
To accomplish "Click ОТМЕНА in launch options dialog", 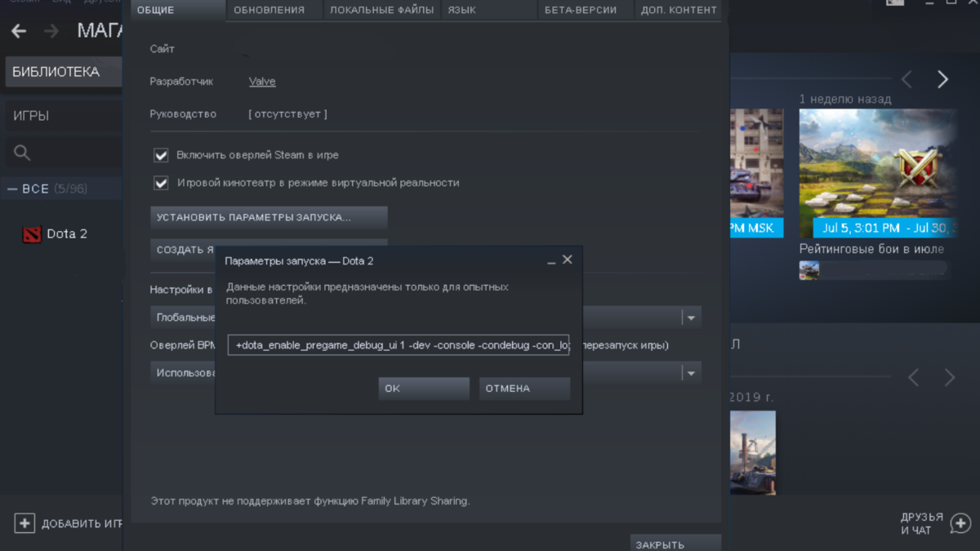I will 524,389.
